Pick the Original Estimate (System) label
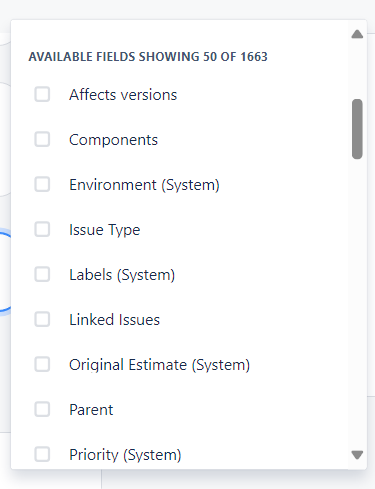 159,365
